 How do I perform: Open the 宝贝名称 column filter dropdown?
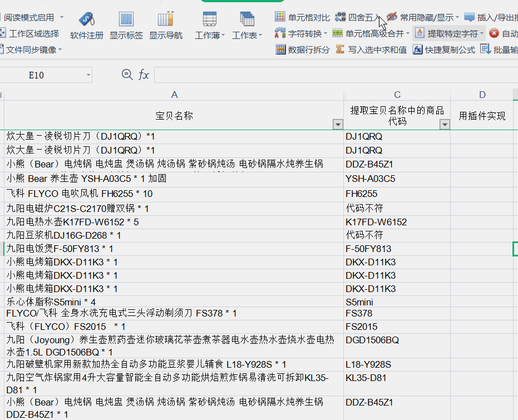click(x=338, y=125)
